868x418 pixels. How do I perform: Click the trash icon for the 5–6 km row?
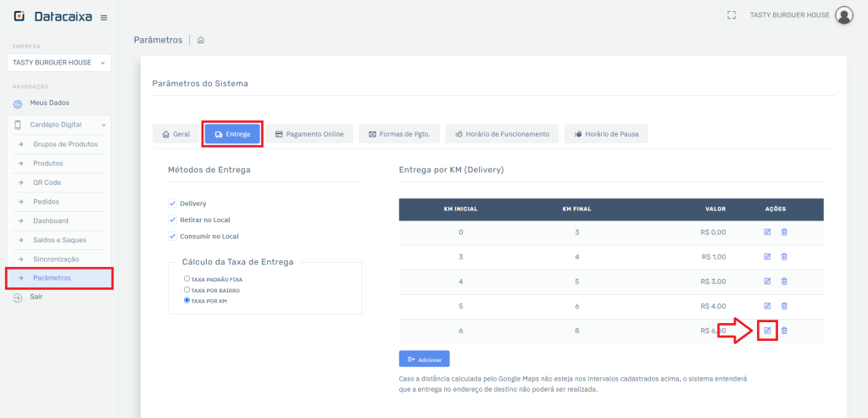(x=784, y=305)
